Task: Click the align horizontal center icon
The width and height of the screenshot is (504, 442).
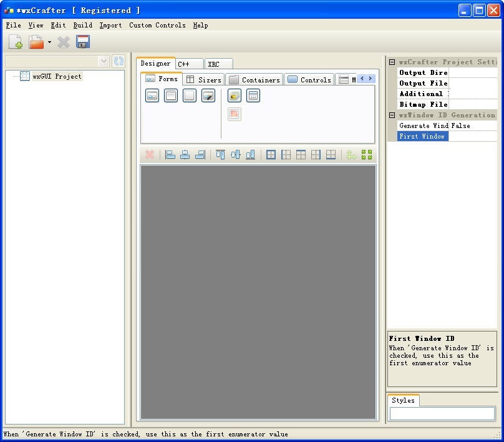Action: point(185,155)
